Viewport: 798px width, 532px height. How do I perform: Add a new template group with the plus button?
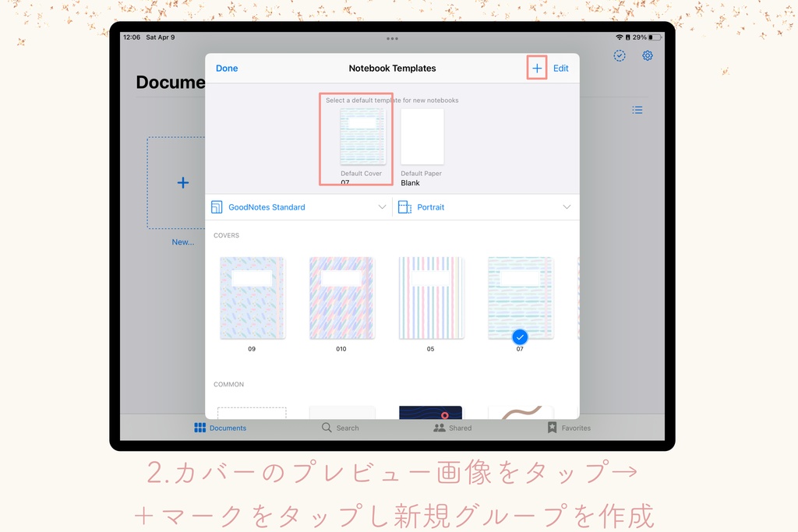point(536,68)
